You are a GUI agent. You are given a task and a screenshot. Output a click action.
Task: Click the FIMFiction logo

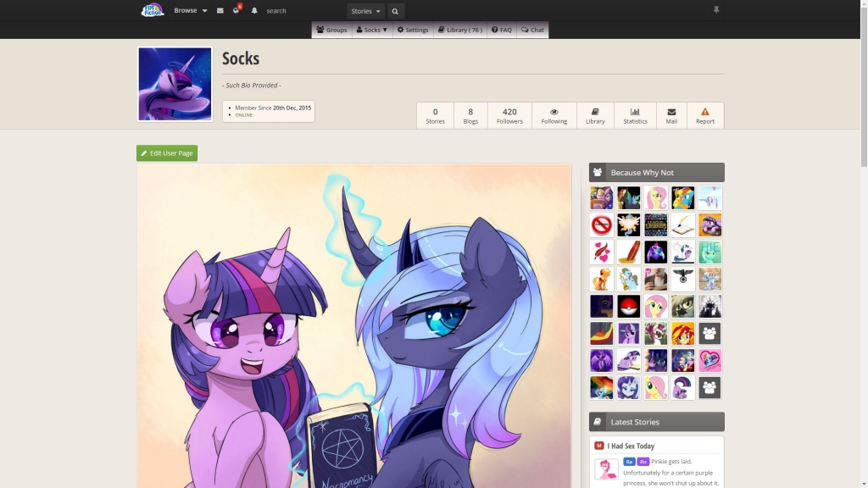click(x=153, y=10)
